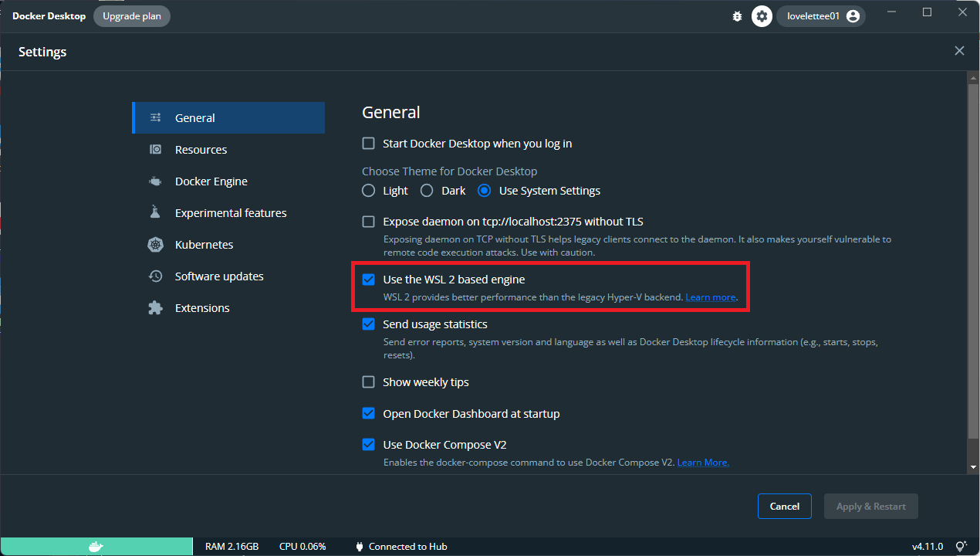The width and height of the screenshot is (980, 556).
Task: Click the Docker Desktop title text
Action: tap(49, 16)
